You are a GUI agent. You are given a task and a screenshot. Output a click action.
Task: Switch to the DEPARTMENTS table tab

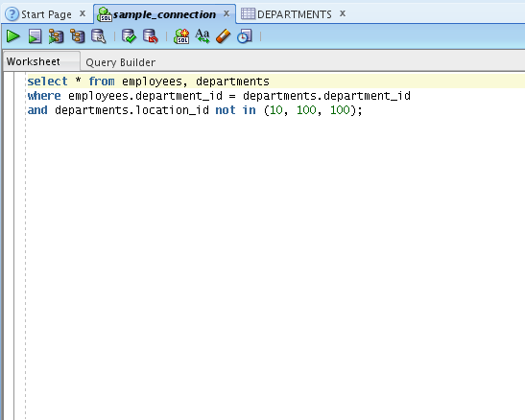(x=295, y=14)
